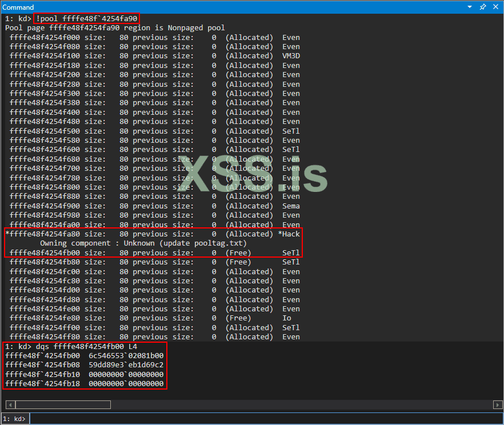Select address ffffe48f4254fc80 in the list

pyautogui.click(x=45, y=281)
